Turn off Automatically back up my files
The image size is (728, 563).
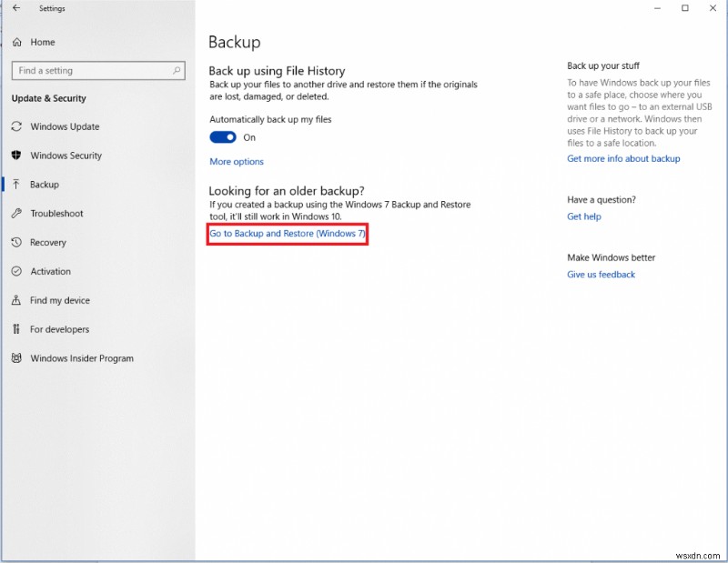click(221, 137)
